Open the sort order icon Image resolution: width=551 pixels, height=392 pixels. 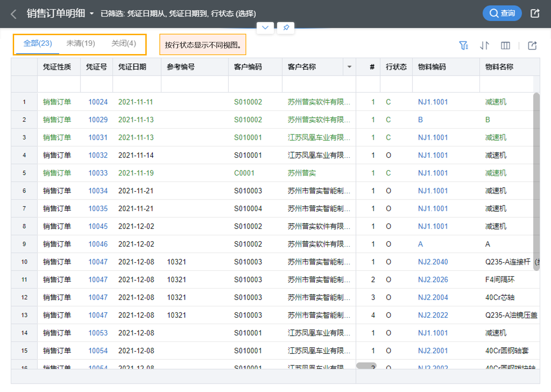coord(485,45)
